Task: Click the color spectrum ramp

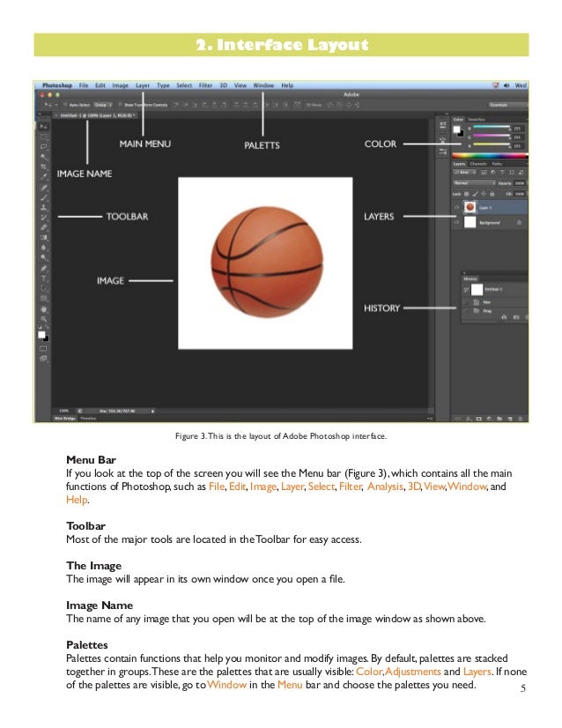Action: point(490,156)
